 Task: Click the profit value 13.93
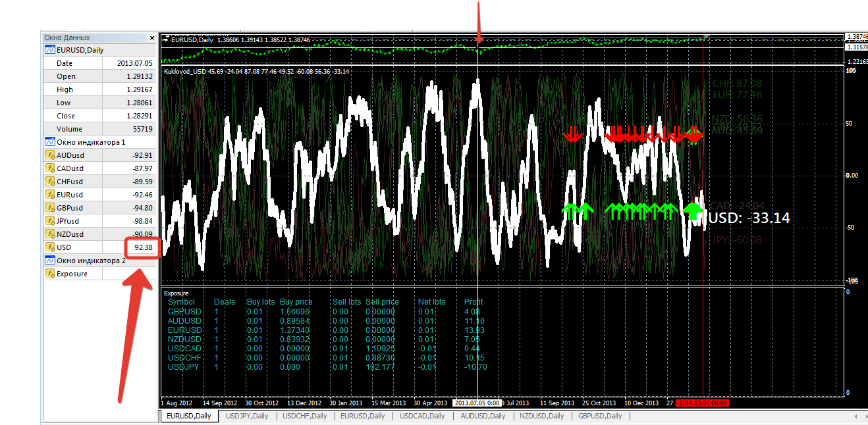474,330
